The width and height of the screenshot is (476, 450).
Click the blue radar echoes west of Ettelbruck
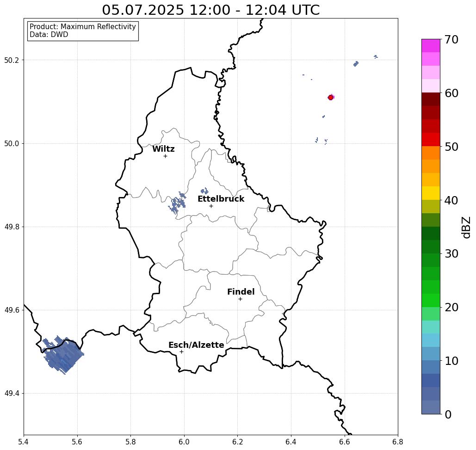[x=177, y=203]
